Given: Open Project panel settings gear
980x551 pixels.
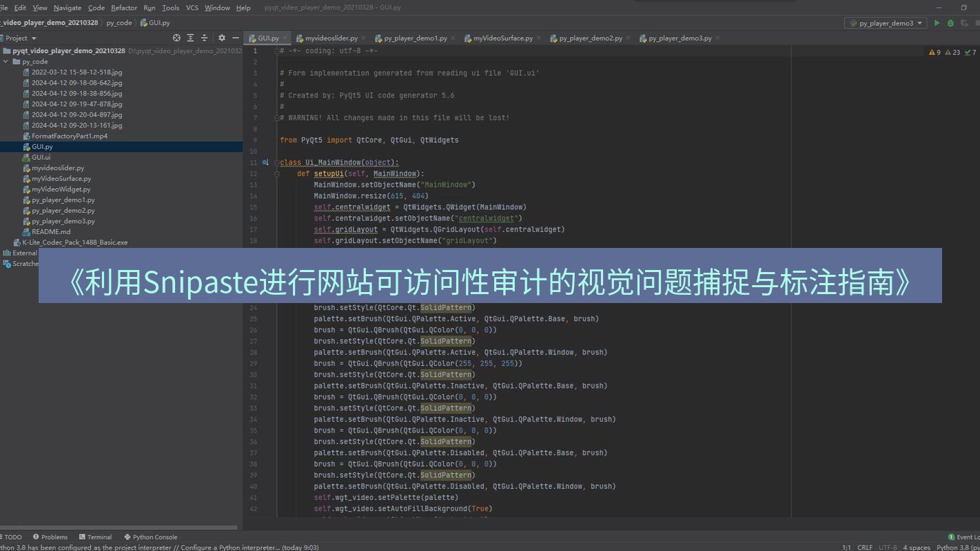Looking at the screenshot, I should [x=221, y=38].
